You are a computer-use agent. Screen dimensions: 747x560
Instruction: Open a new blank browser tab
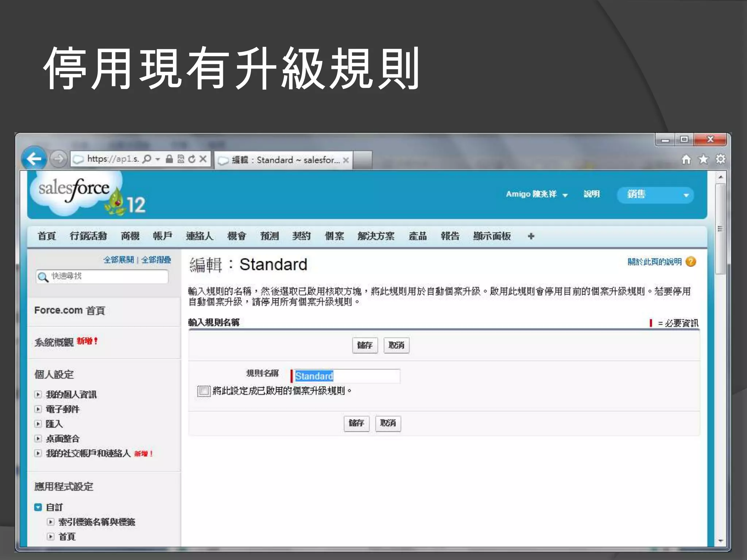(x=363, y=160)
